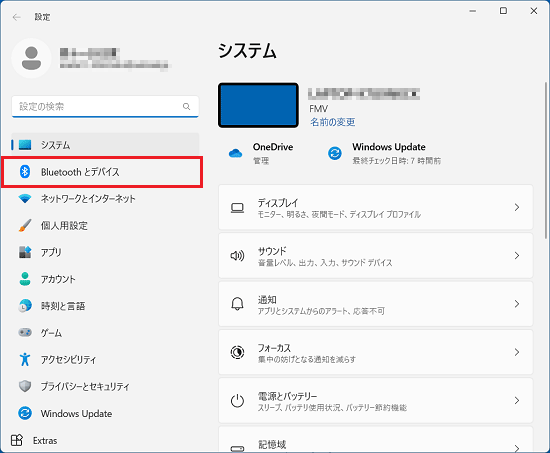The height and width of the screenshot is (453, 550).
Task: Click the 時刻と言語 globe clock icon
Action: coord(25,306)
